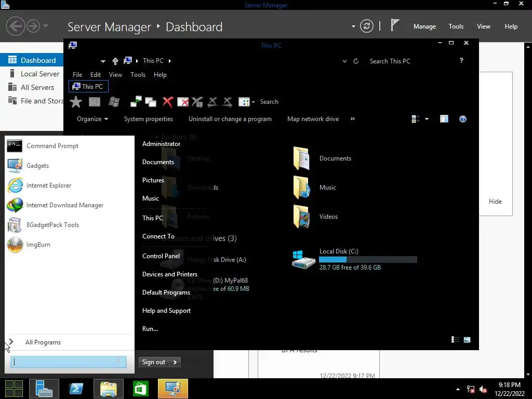Click the gray X with right-arrow icon
Screen dimensions: 532x399
point(228,102)
